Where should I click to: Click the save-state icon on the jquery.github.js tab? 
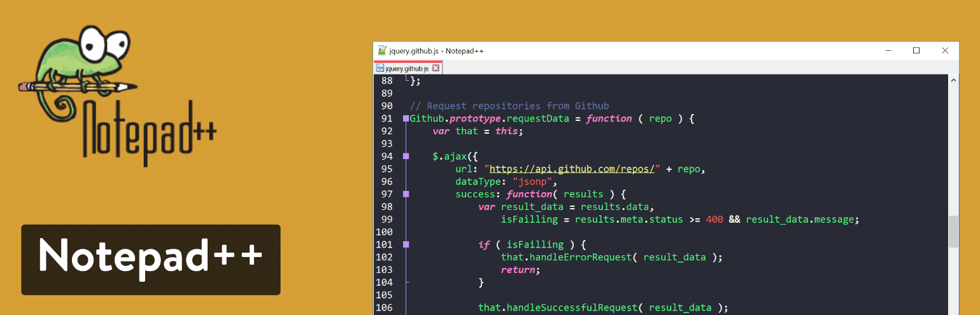click(380, 68)
